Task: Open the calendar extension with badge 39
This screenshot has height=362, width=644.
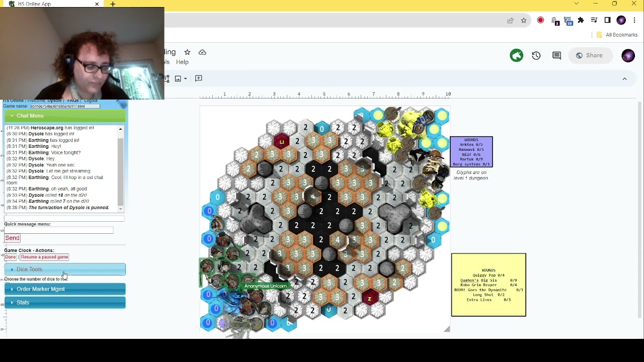Action: pos(568,21)
